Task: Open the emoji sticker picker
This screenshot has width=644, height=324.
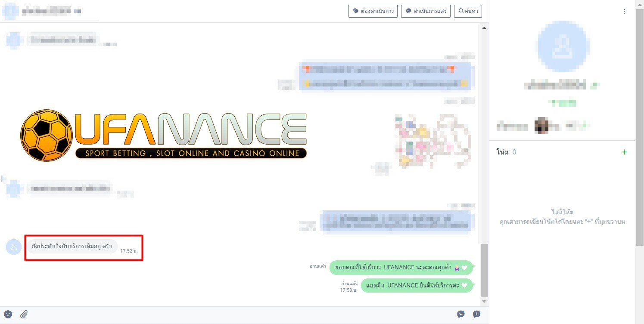Action: (x=8, y=315)
